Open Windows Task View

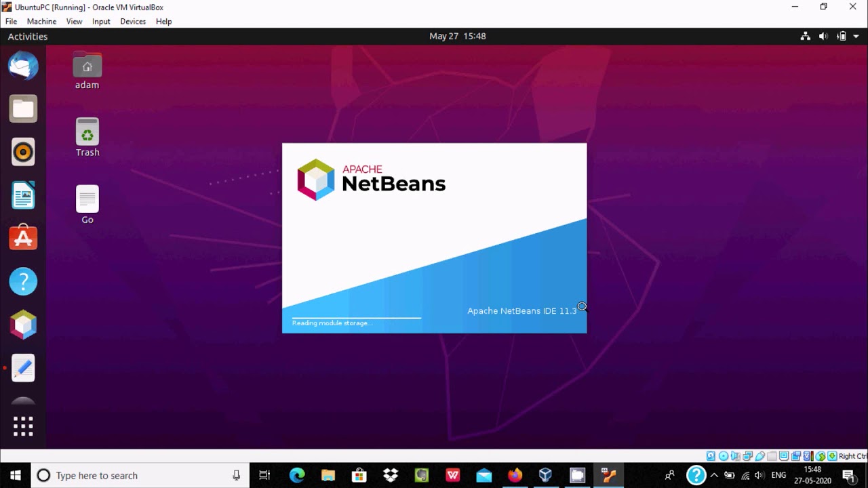(x=265, y=475)
